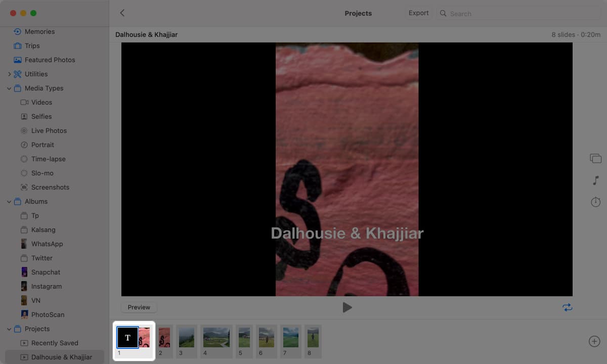Select the Utilities folder label
Image resolution: width=607 pixels, height=364 pixels.
(36, 74)
